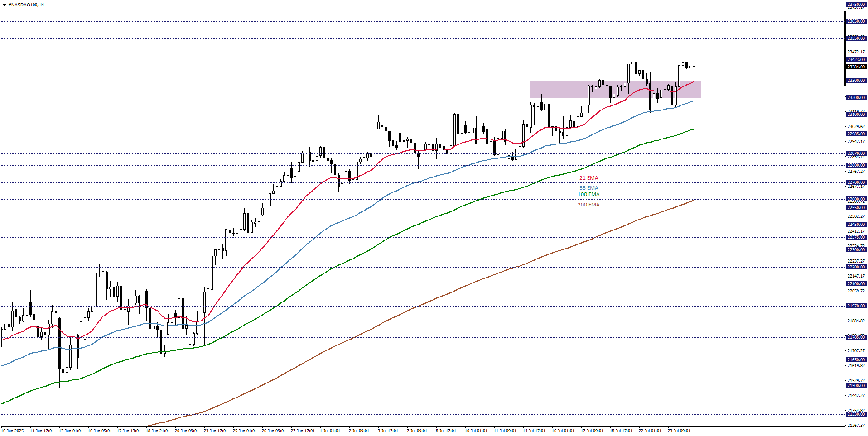This screenshot has height=436, width=868.
Task: Click the 26 Jun 09:01 time axis label
Action: [x=274, y=431]
